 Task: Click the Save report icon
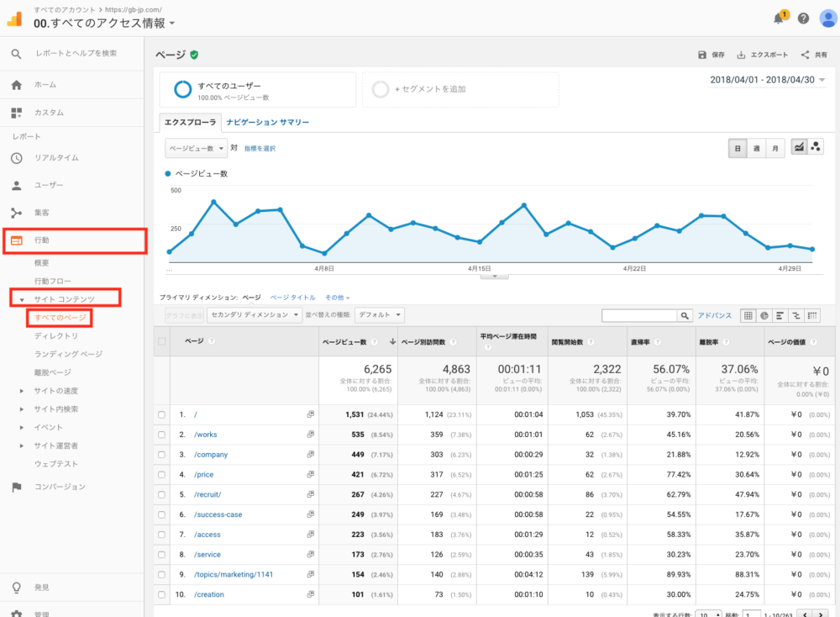click(702, 55)
